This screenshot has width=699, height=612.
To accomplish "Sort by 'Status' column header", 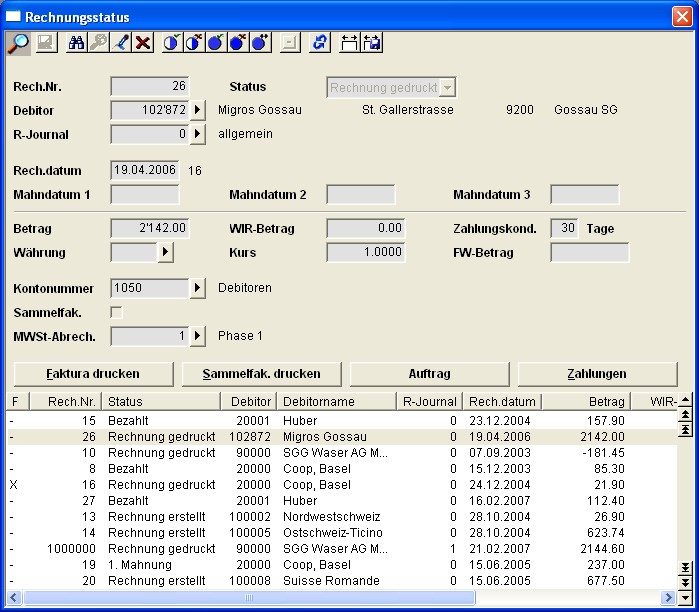I will point(161,402).
